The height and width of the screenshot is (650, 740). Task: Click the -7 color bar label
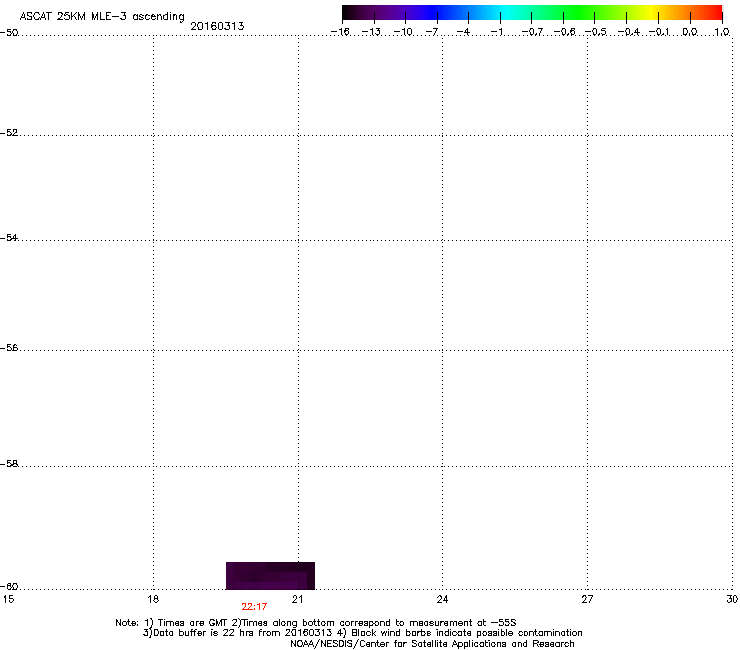click(432, 32)
